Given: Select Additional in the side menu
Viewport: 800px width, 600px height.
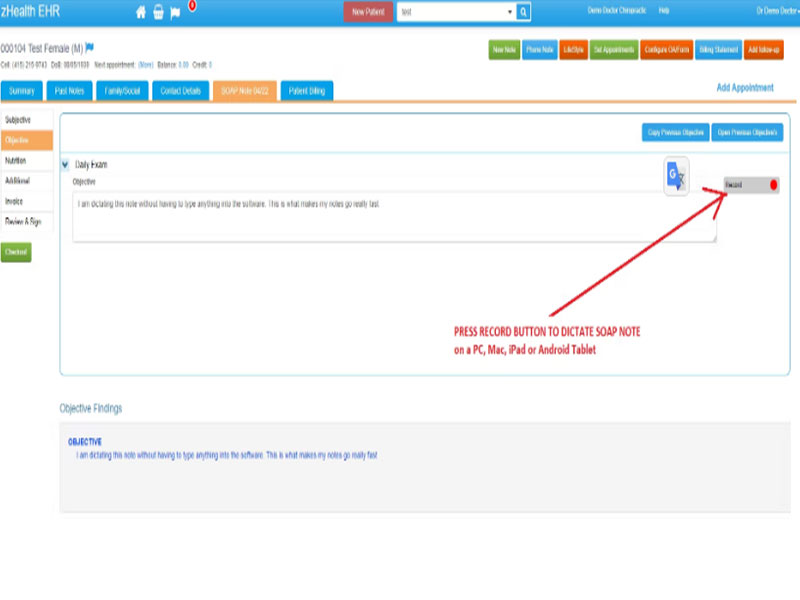Looking at the screenshot, I should pos(27,181).
